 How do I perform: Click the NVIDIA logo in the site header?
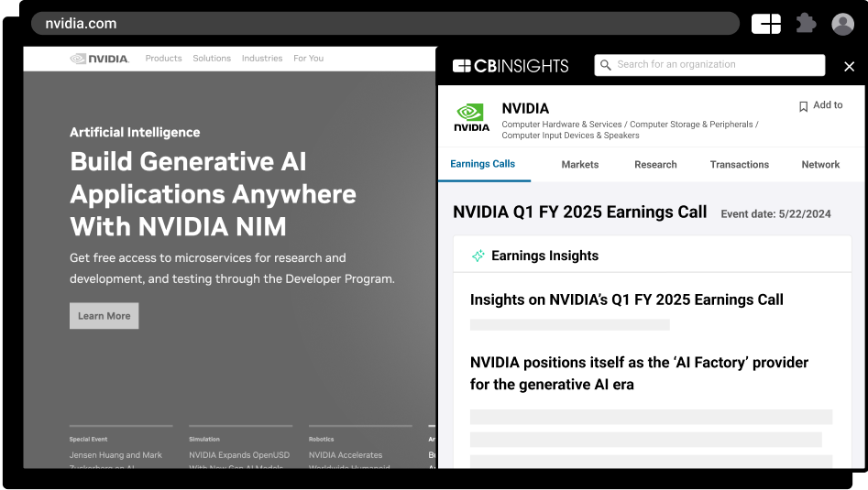pos(99,59)
